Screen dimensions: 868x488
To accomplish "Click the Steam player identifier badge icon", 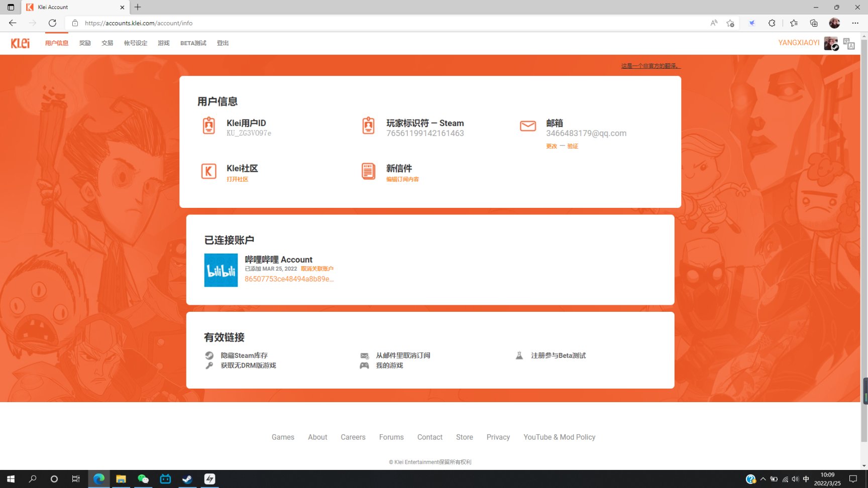I will coord(368,126).
